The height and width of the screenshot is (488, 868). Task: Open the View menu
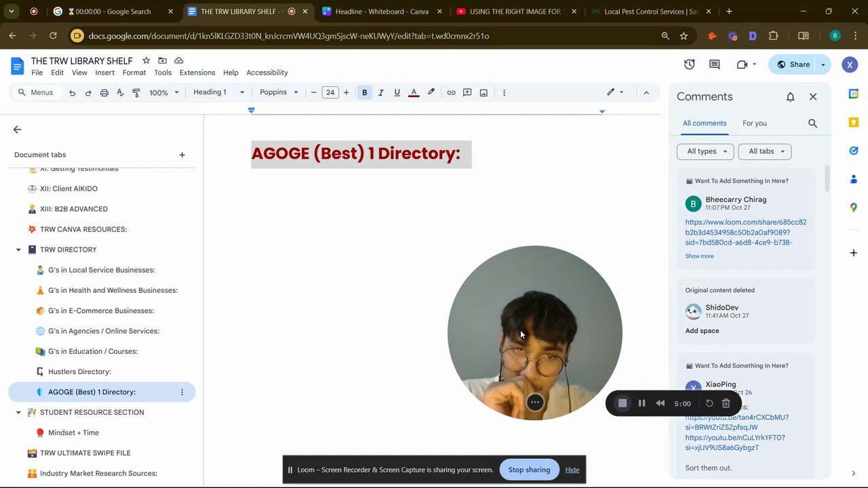coord(79,73)
